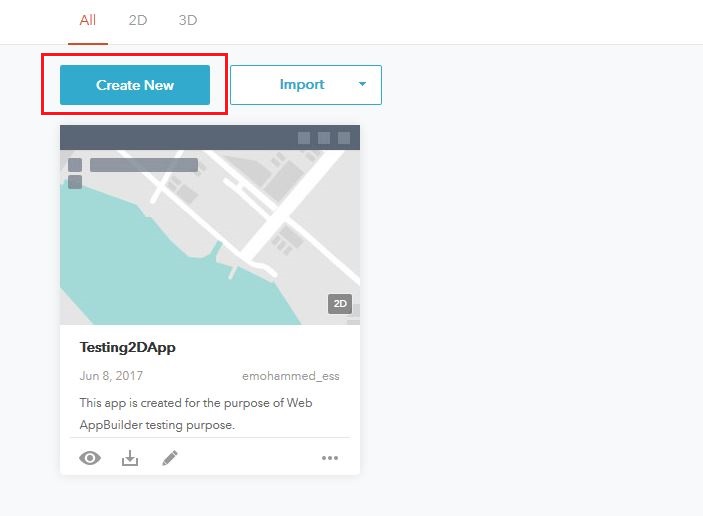Expand the Import dropdown arrow
703x516 pixels.
(x=362, y=84)
